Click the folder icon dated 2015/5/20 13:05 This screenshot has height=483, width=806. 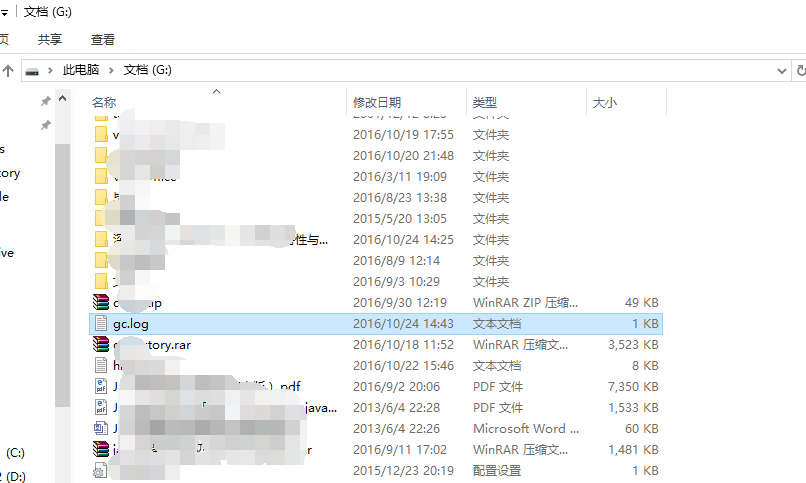[x=101, y=218]
